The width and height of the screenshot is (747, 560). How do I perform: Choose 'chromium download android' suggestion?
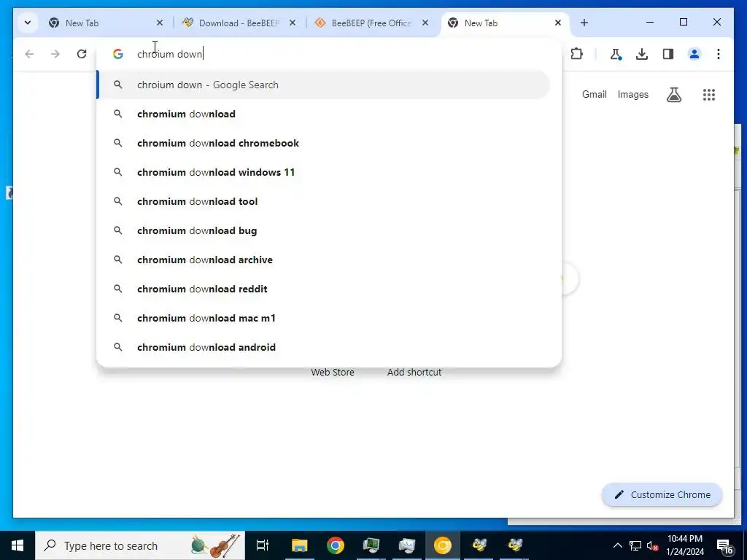click(324, 347)
